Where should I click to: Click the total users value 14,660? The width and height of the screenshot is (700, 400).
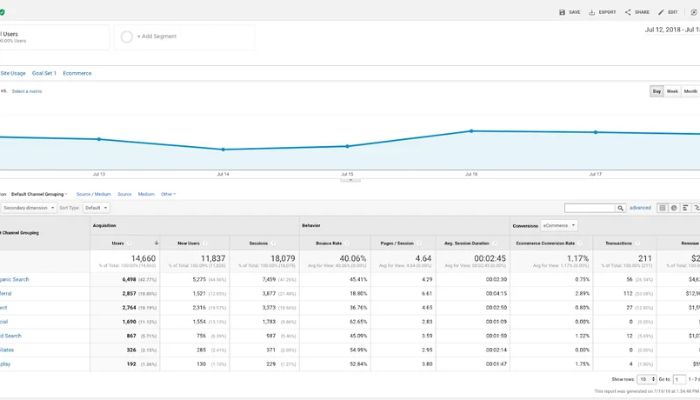point(143,258)
